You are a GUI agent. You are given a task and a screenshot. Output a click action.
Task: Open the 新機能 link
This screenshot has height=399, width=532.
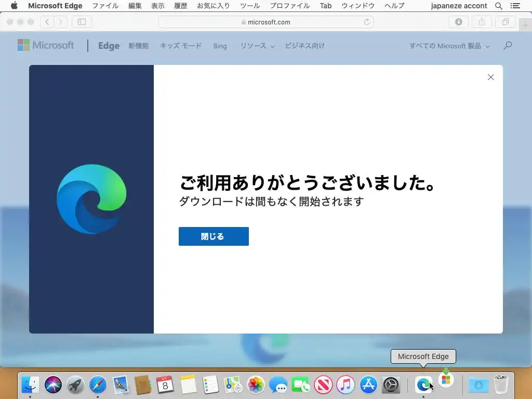point(138,46)
